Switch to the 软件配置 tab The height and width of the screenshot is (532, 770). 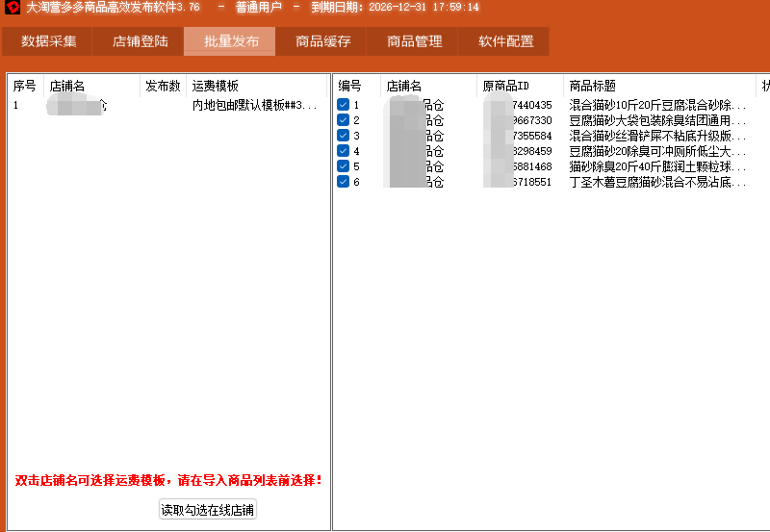click(x=503, y=41)
